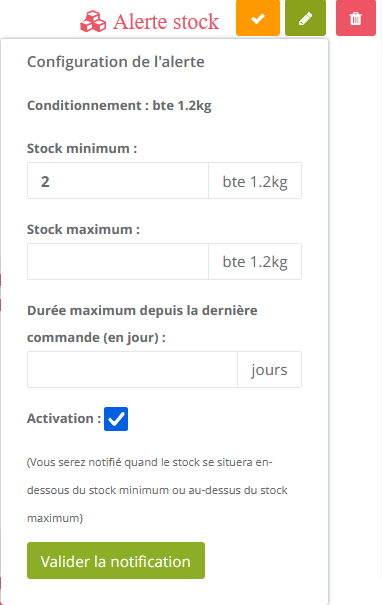Click Valider la notification button
Image resolution: width=382 pixels, height=605 pixels.
click(116, 561)
